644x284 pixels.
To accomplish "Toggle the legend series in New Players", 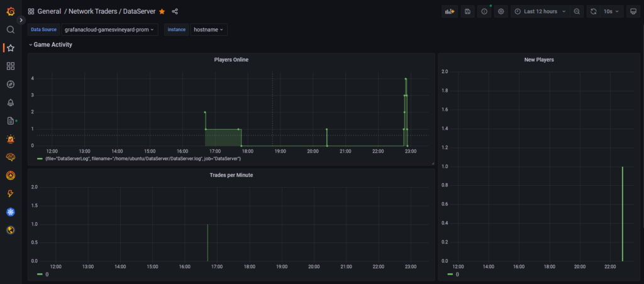I will pyautogui.click(x=457, y=274).
